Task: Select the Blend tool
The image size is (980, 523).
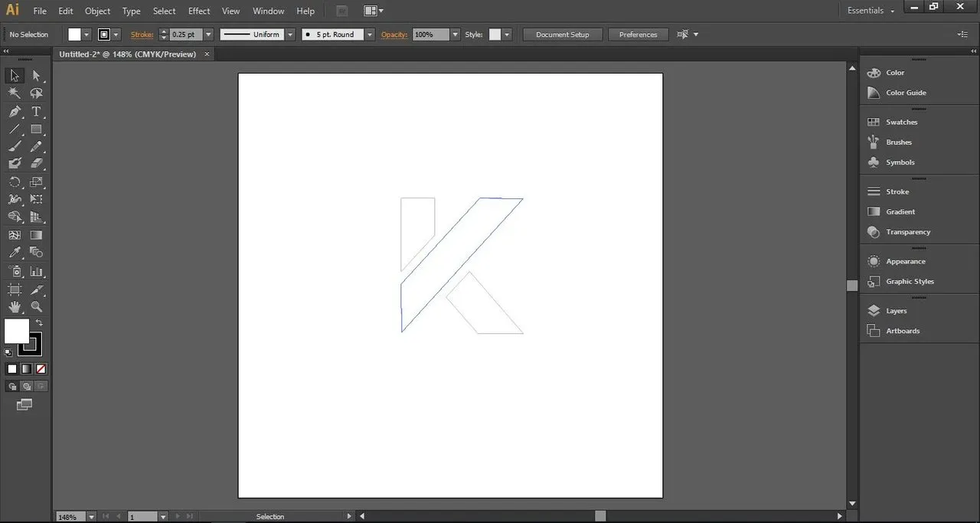Action: click(36, 252)
